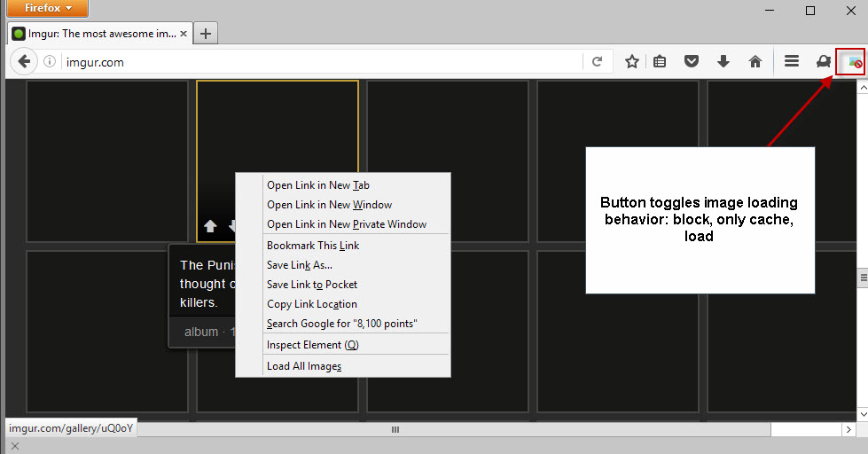Screen dimensions: 868x454
Task: Open the hamburger menu icon
Action: click(792, 61)
